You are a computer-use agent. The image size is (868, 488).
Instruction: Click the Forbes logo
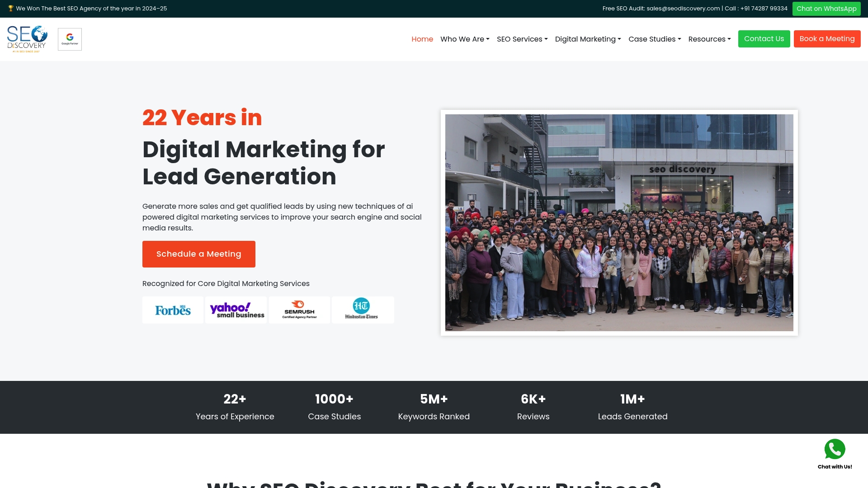pyautogui.click(x=173, y=310)
